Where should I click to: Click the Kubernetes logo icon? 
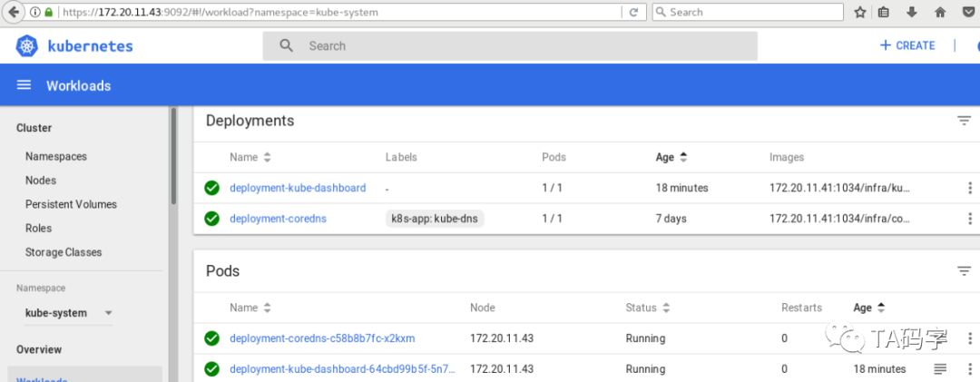pyautogui.click(x=26, y=46)
